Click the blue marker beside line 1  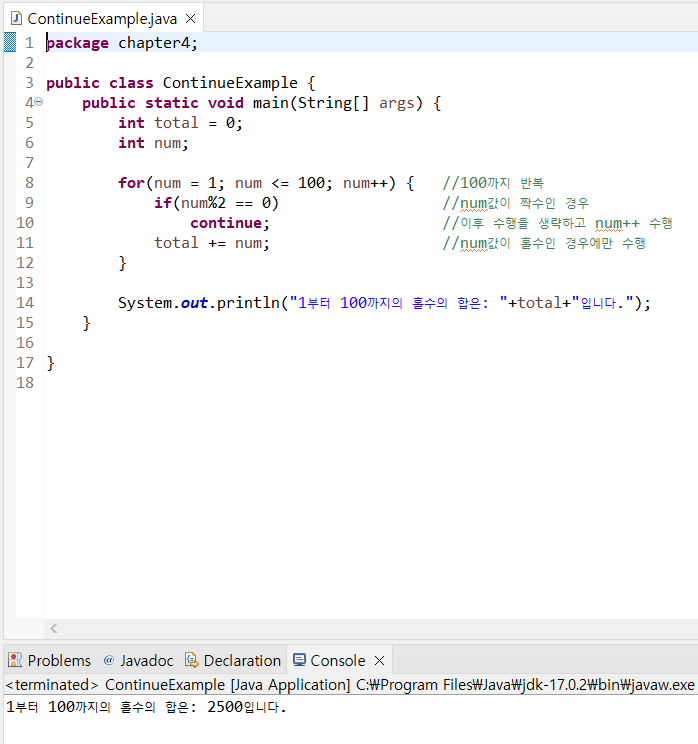(x=10, y=42)
